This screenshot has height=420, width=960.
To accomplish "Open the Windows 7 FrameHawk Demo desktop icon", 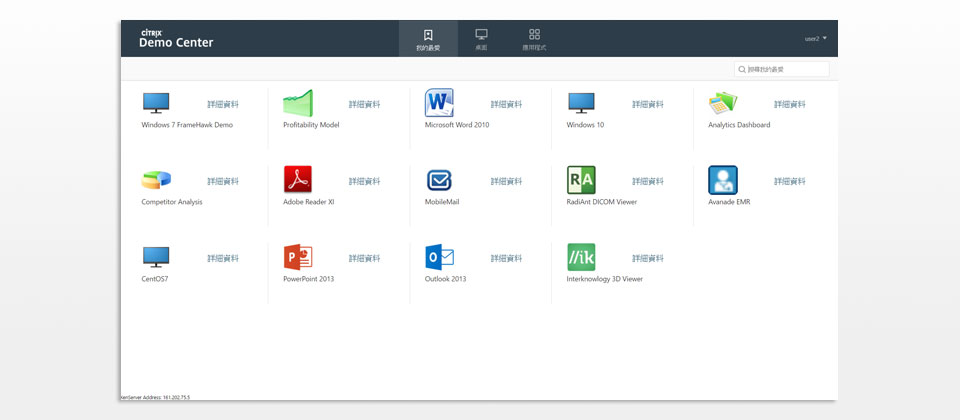I will tap(156, 102).
